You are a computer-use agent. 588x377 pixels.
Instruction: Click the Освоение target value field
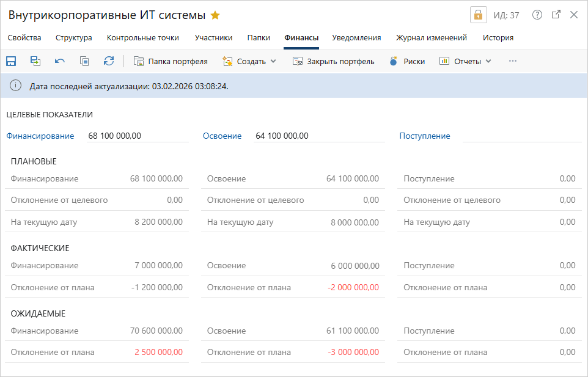[x=318, y=136]
